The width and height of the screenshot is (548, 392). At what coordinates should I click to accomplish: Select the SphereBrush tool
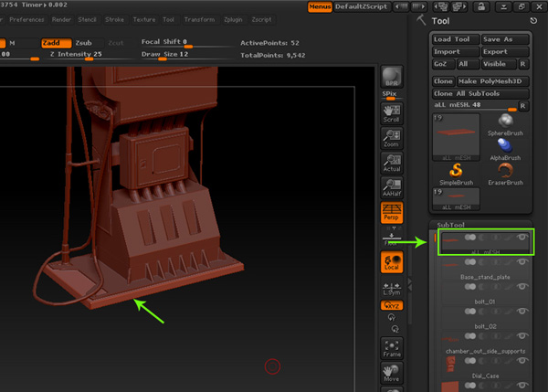pyautogui.click(x=505, y=125)
